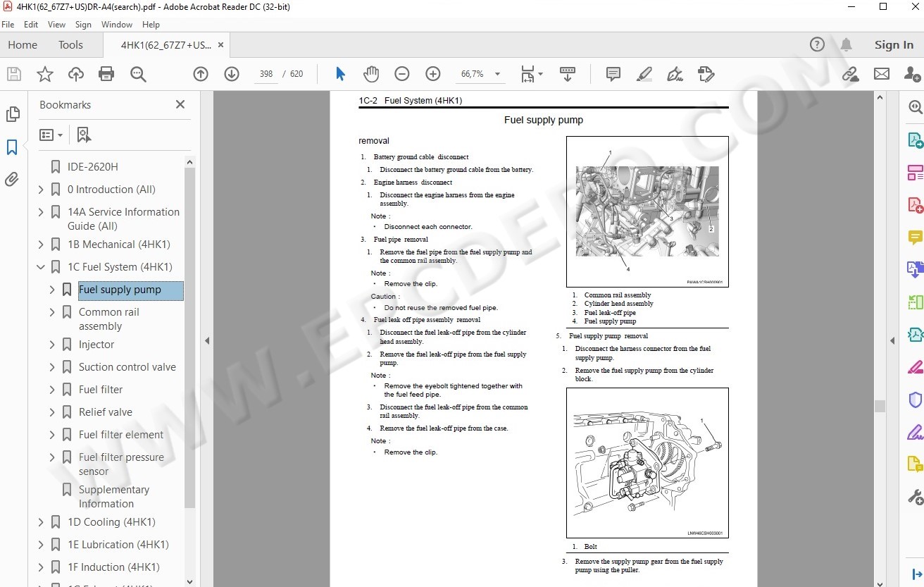Screen dimensions: 924x587
Task: Click the document vertical scrollbar thumb
Action: [880, 407]
